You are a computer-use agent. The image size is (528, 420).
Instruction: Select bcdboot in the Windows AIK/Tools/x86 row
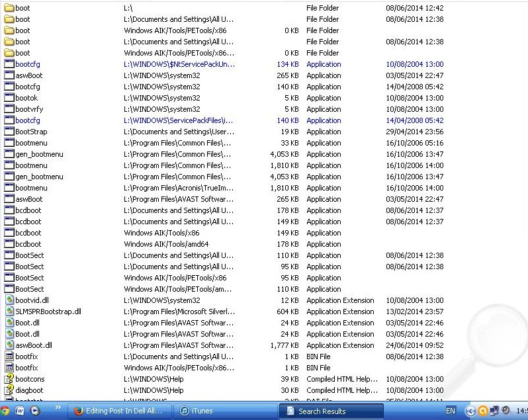[28, 233]
